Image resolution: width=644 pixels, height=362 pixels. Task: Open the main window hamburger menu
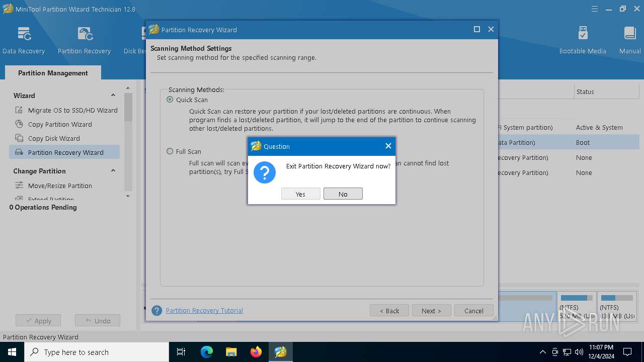595,9
